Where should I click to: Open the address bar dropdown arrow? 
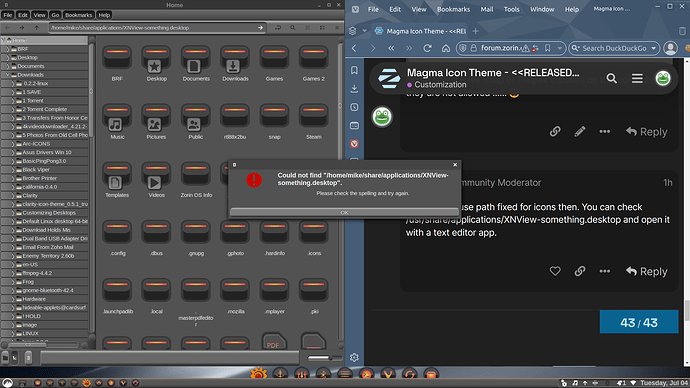pyautogui.click(x=559, y=48)
